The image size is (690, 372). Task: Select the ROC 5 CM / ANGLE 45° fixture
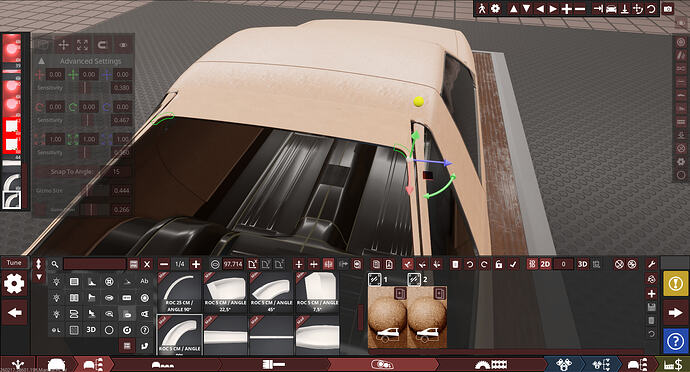pos(271,292)
